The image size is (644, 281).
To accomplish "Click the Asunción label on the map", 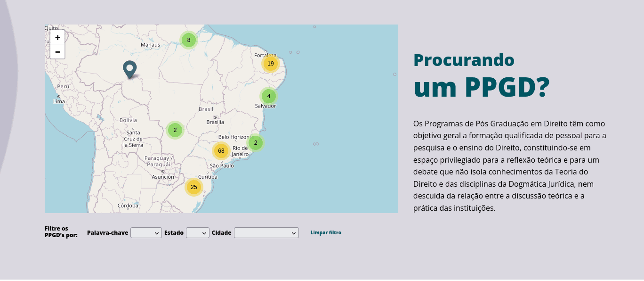I will click(163, 177).
